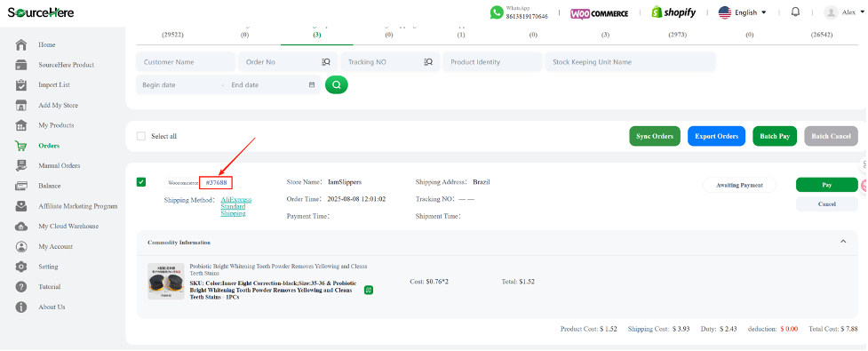868x351 pixels.
Task: Focus the Product Identity field
Action: click(x=493, y=62)
